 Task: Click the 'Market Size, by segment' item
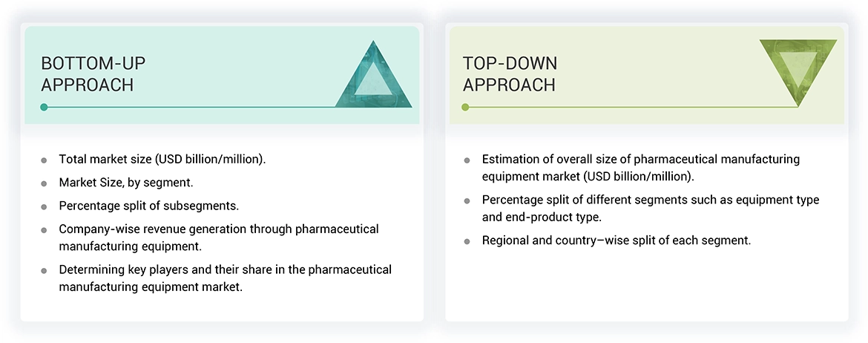click(x=127, y=183)
